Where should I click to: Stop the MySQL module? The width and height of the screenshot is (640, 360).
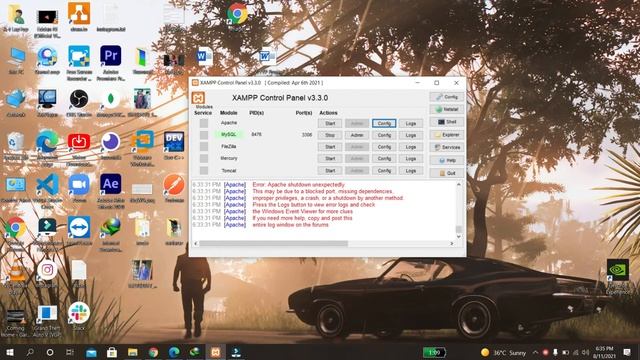(x=330, y=135)
